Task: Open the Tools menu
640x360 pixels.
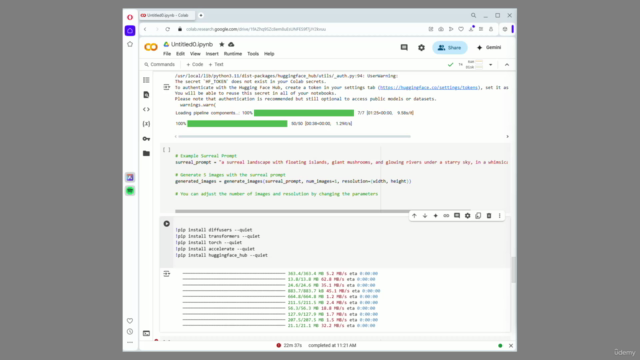Action: pos(253,54)
